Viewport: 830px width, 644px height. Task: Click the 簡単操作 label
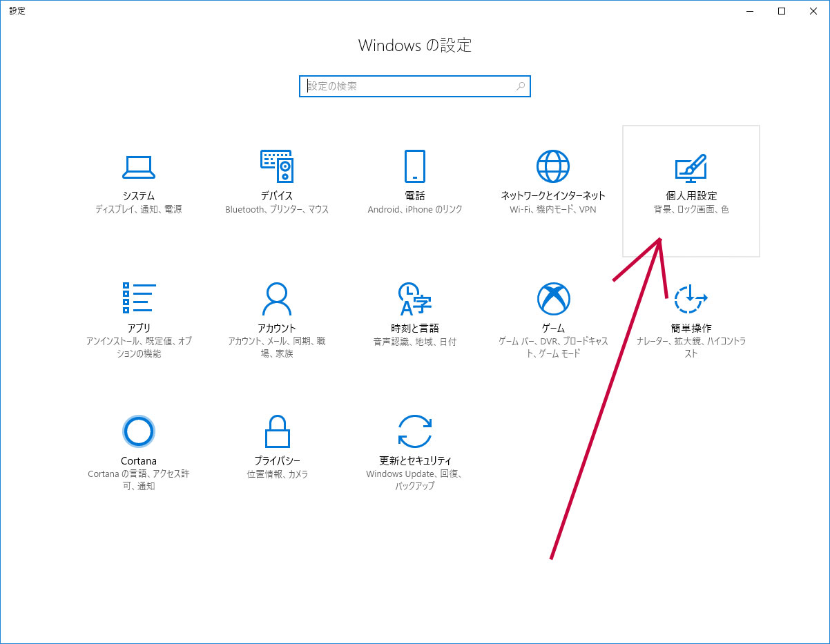click(x=691, y=328)
